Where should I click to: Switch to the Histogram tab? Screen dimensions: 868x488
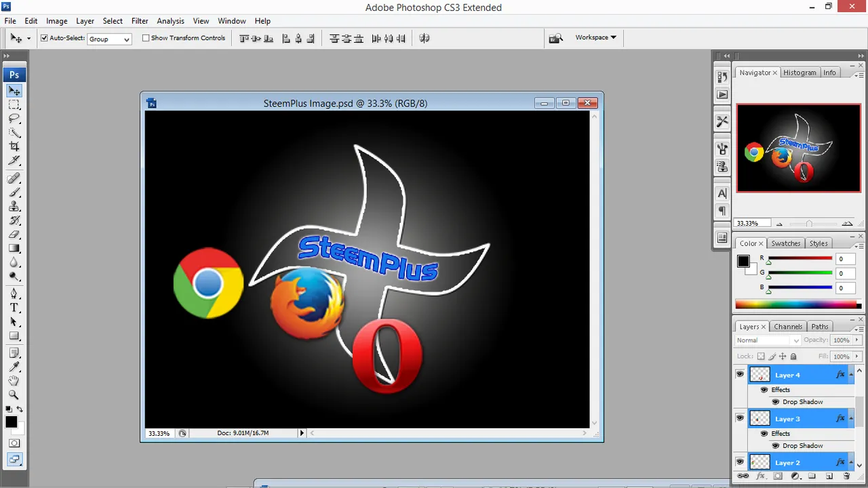click(800, 73)
